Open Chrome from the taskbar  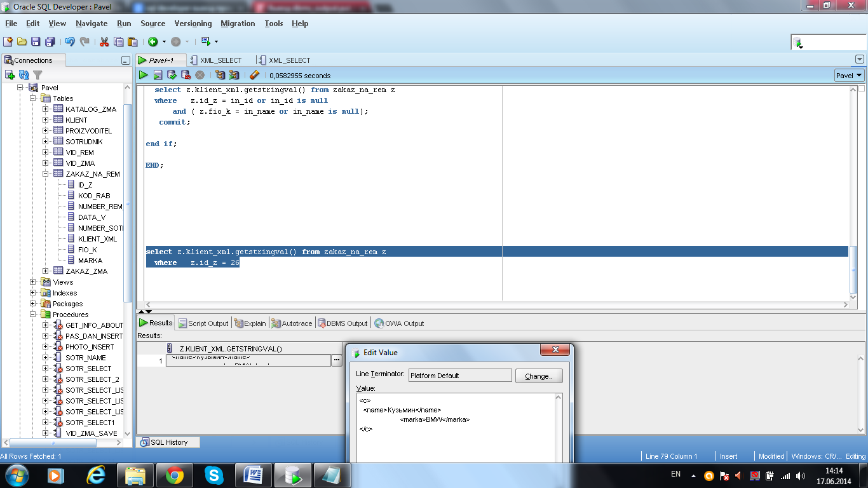coord(175,475)
